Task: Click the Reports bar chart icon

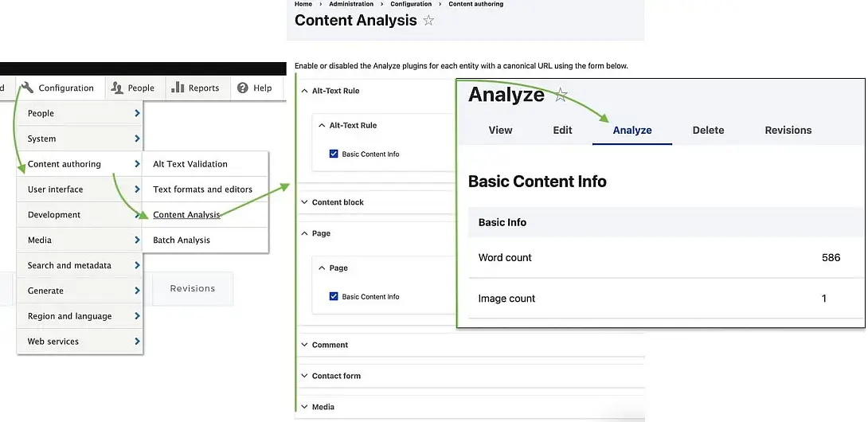Action: 177,87
